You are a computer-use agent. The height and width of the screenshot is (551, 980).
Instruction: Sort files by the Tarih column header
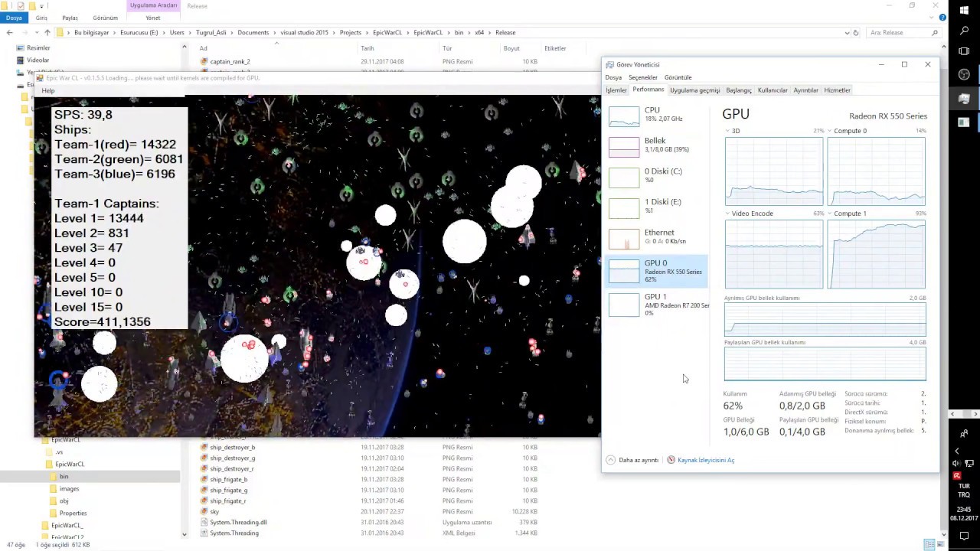click(x=367, y=48)
